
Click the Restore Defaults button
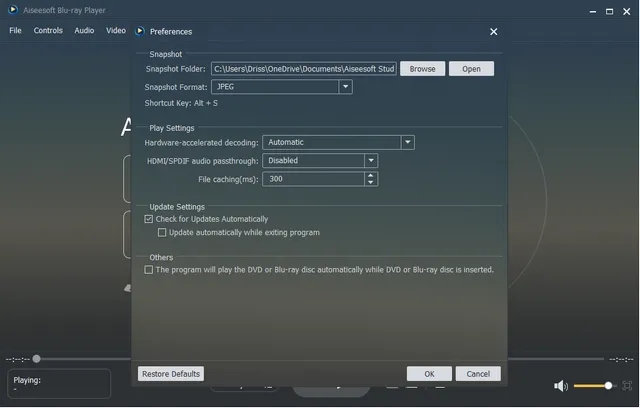pyautogui.click(x=171, y=374)
